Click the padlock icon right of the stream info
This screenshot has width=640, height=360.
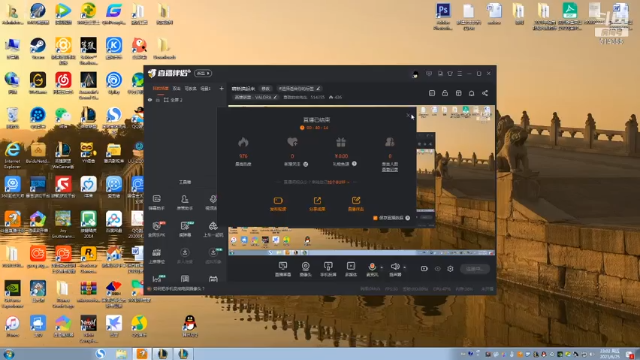click(445, 93)
